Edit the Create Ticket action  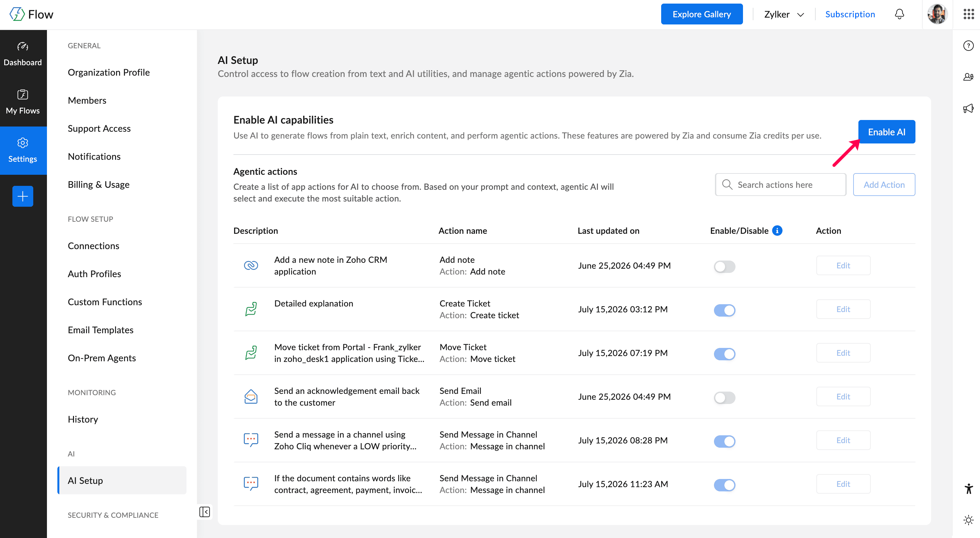tap(843, 309)
